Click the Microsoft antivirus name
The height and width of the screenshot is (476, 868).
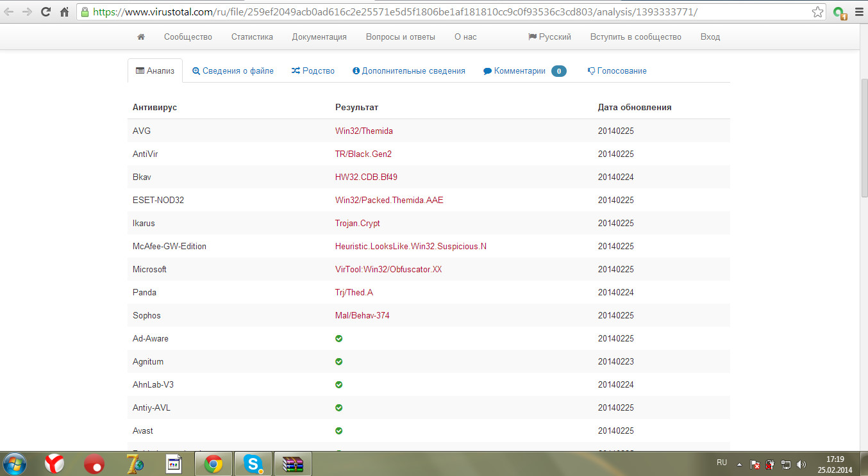(149, 269)
